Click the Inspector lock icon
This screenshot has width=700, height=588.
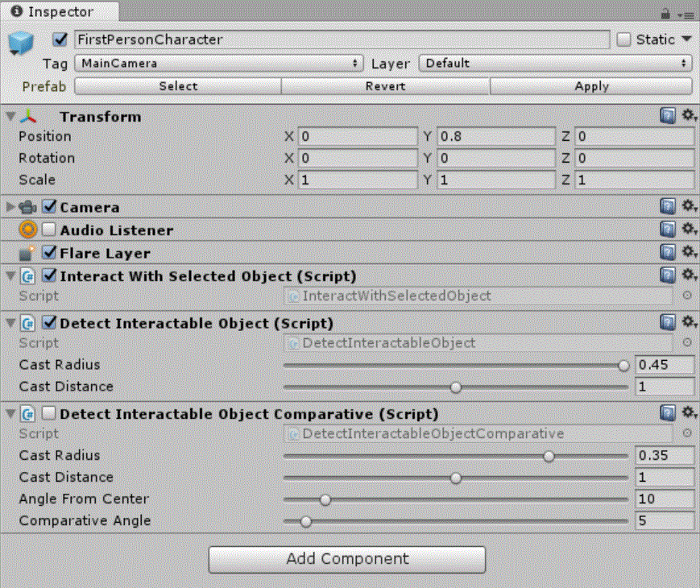coord(665,14)
